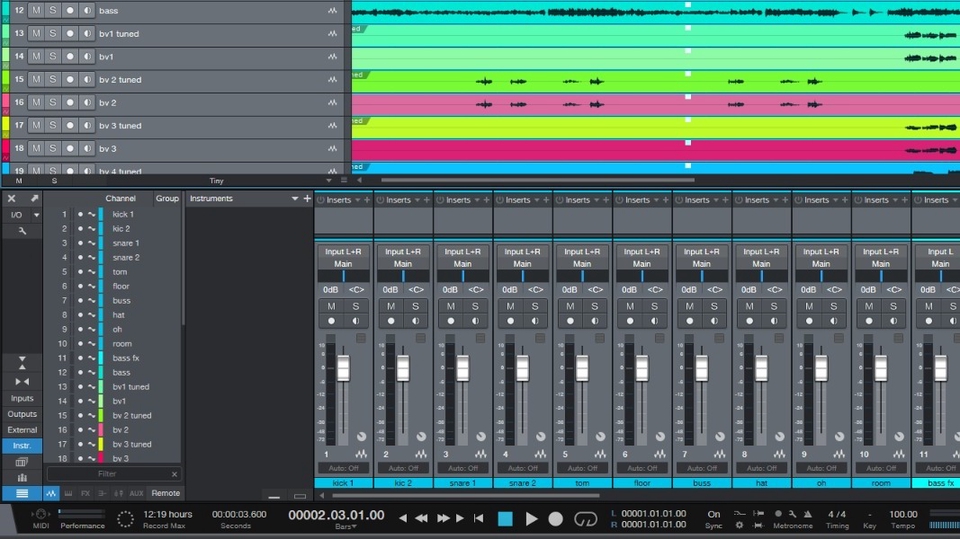This screenshot has height=539, width=960.
Task: Open automation icon on bv 3 track
Action: click(x=332, y=148)
